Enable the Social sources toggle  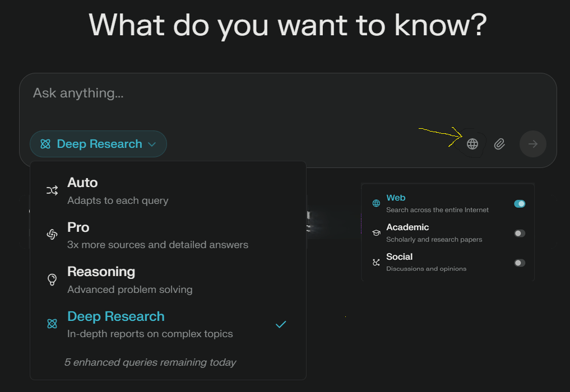(520, 263)
